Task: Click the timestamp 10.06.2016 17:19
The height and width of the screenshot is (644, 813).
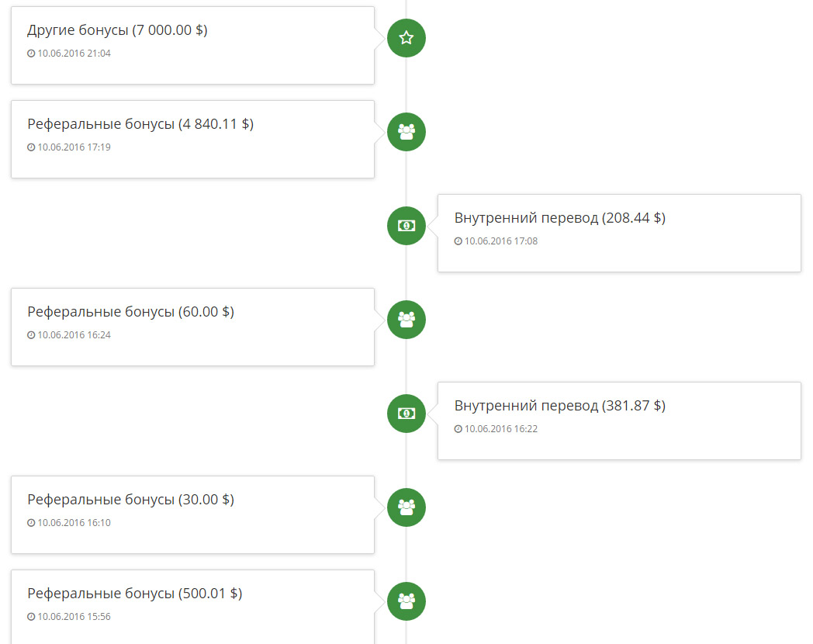Action: pos(74,147)
